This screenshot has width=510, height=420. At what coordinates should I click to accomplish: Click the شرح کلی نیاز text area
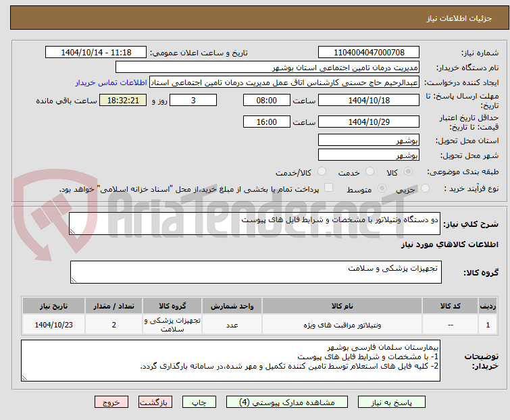(x=255, y=224)
